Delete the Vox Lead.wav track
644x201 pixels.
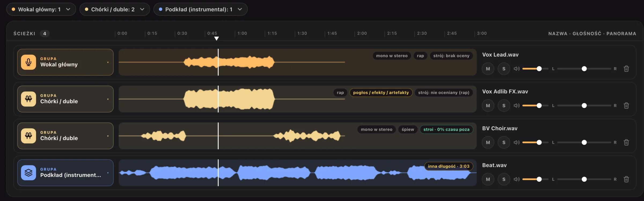point(626,69)
